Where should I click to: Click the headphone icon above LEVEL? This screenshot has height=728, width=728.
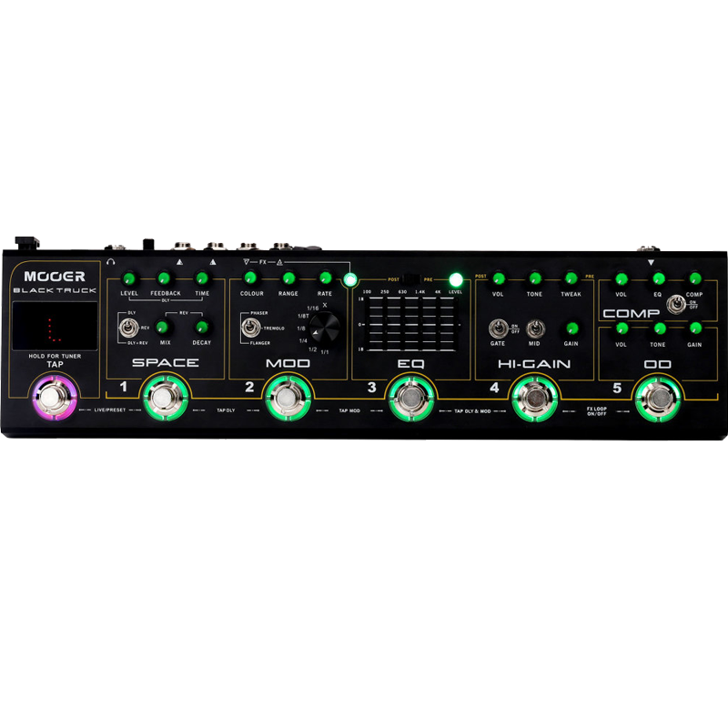[110, 262]
